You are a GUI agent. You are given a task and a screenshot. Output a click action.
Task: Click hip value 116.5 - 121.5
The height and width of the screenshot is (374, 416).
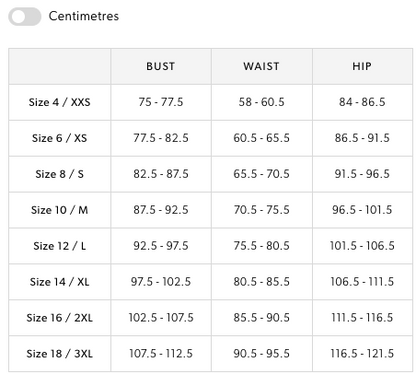[362, 354]
